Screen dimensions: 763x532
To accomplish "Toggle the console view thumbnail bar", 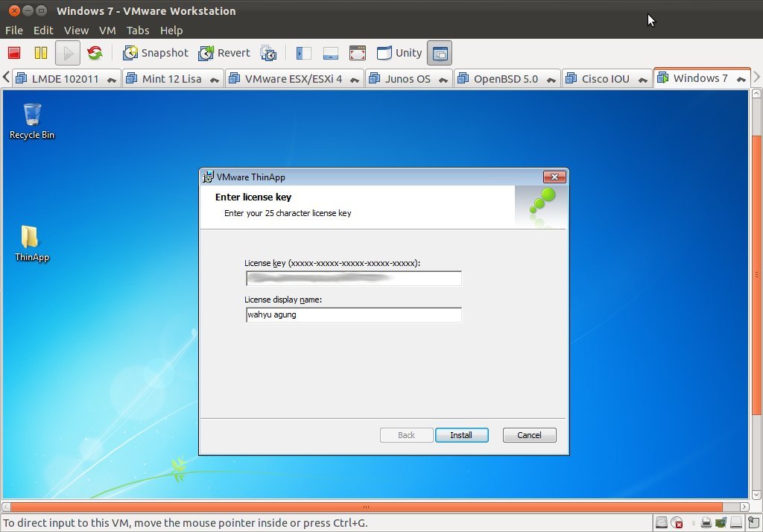I will [x=330, y=52].
